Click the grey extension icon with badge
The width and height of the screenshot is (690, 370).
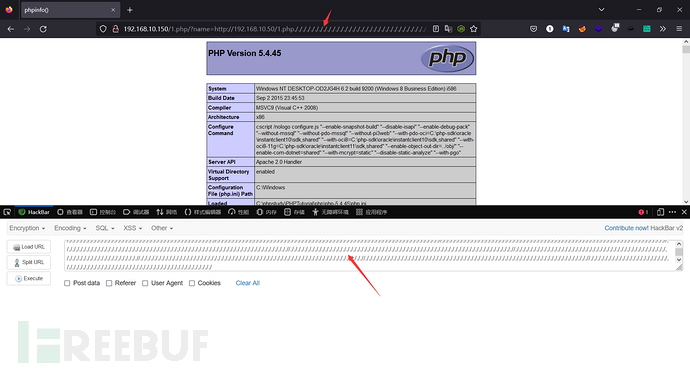[x=615, y=28]
